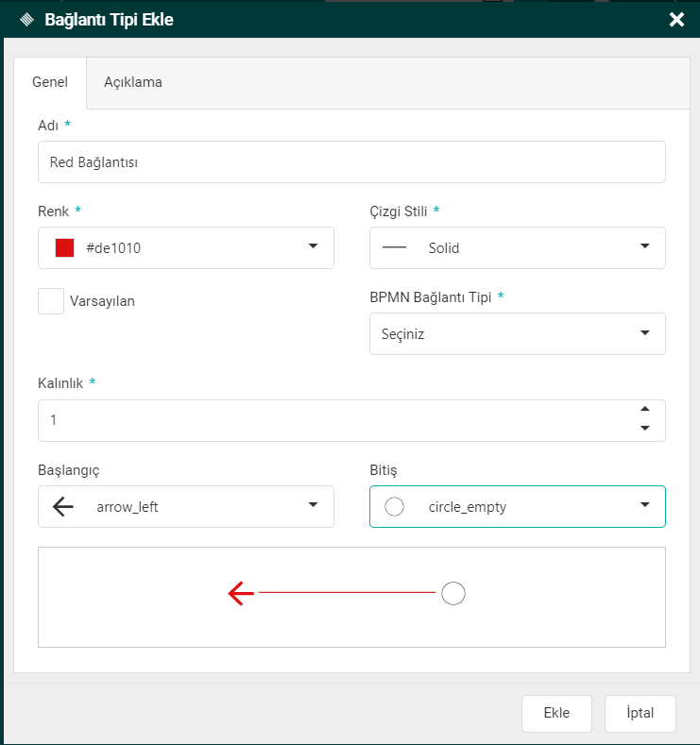This screenshot has width=700, height=745.
Task: Open the Renk color dropdown
Action: tap(313, 247)
